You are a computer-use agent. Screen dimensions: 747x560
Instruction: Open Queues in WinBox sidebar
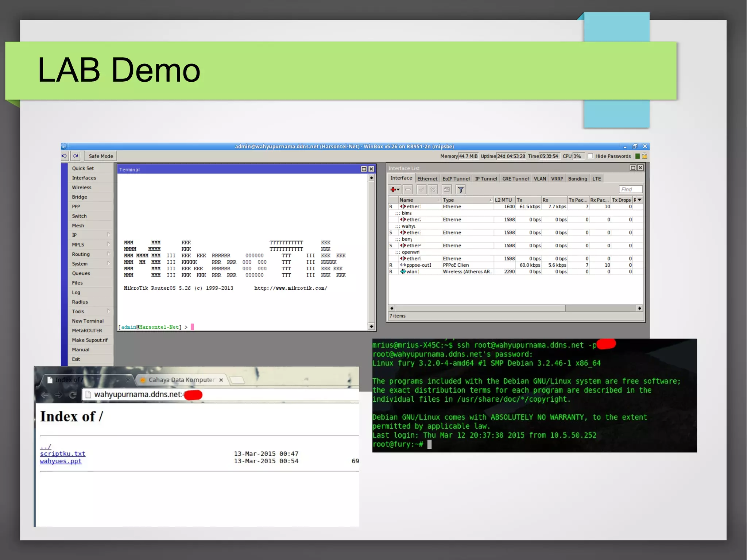point(81,273)
